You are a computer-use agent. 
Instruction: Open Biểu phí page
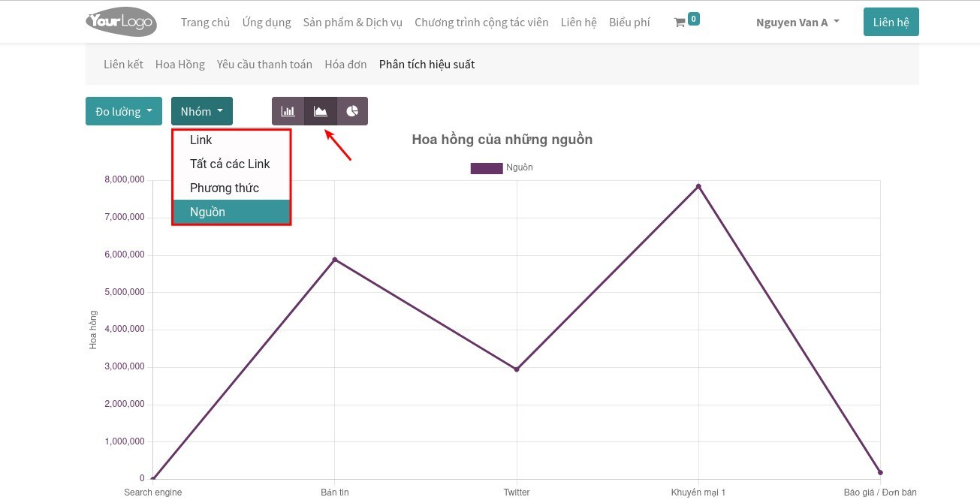click(x=630, y=22)
